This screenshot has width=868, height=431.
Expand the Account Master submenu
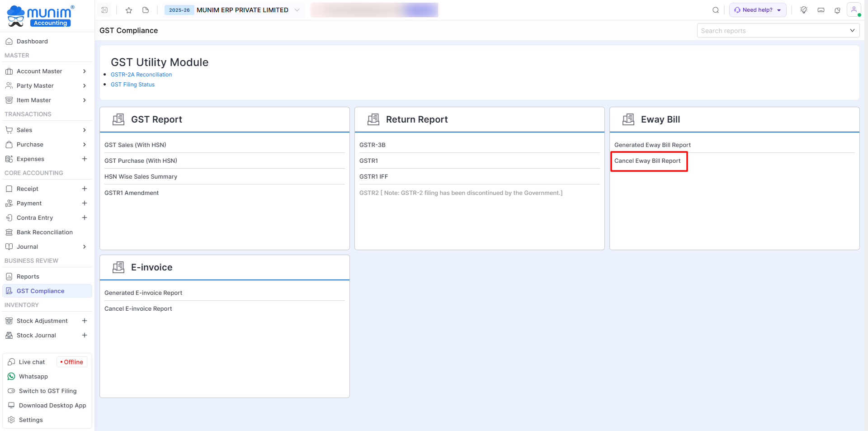pos(85,71)
